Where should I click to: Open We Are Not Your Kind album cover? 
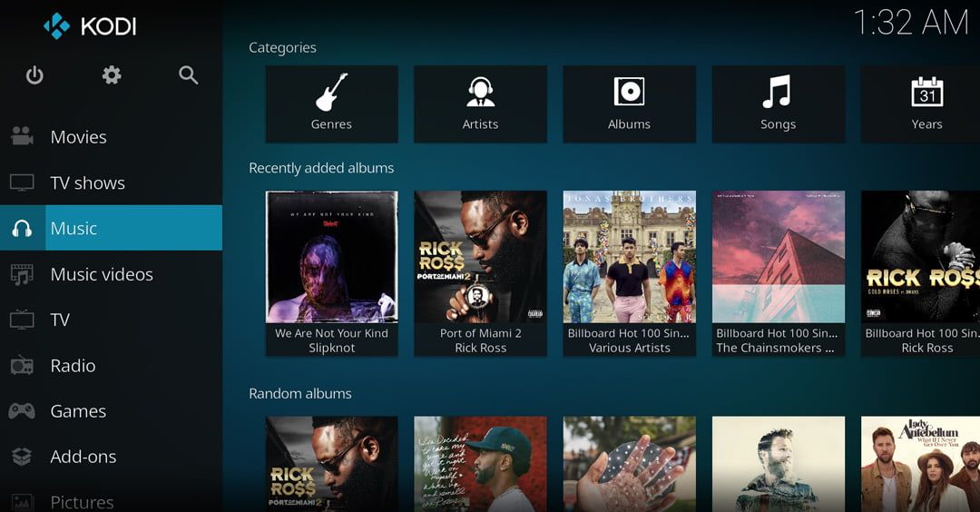click(x=332, y=257)
